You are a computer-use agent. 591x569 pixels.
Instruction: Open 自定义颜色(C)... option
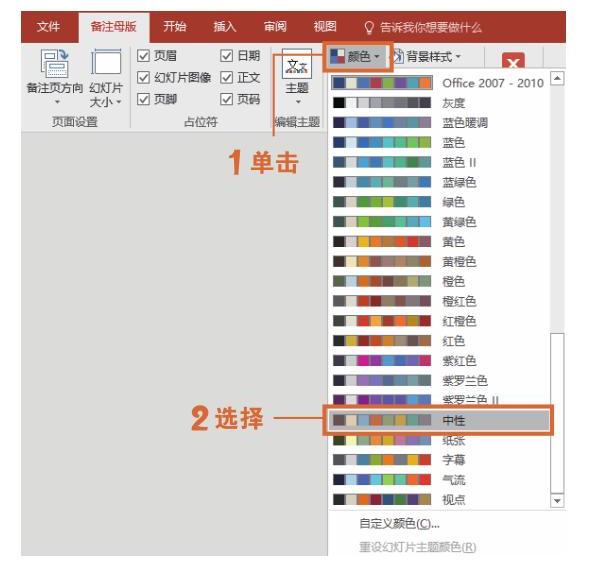pos(400,523)
